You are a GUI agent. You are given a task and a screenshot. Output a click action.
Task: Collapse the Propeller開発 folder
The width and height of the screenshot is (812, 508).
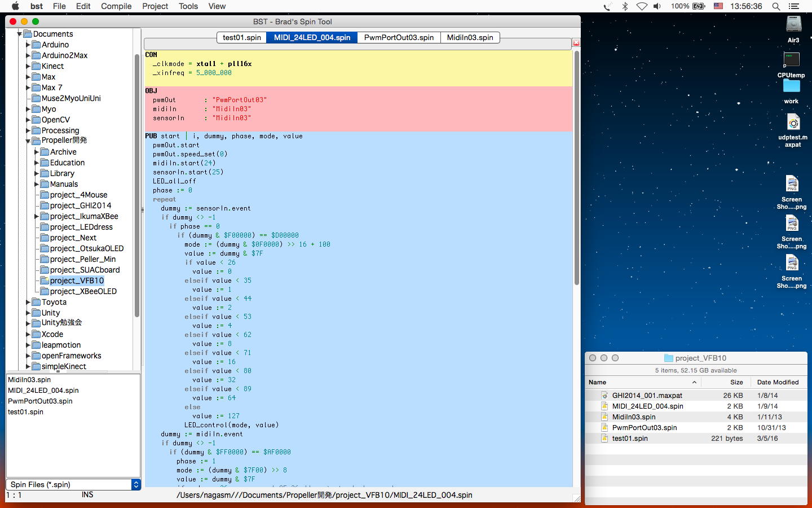pos(28,141)
